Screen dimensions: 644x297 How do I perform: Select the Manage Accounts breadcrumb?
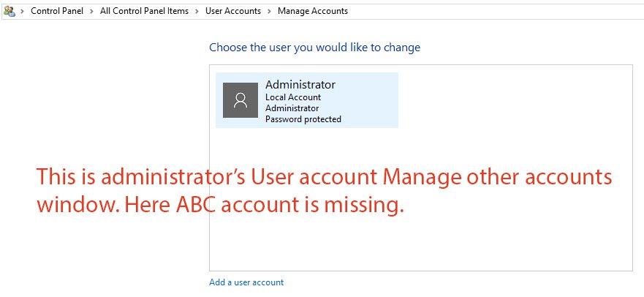tap(313, 11)
